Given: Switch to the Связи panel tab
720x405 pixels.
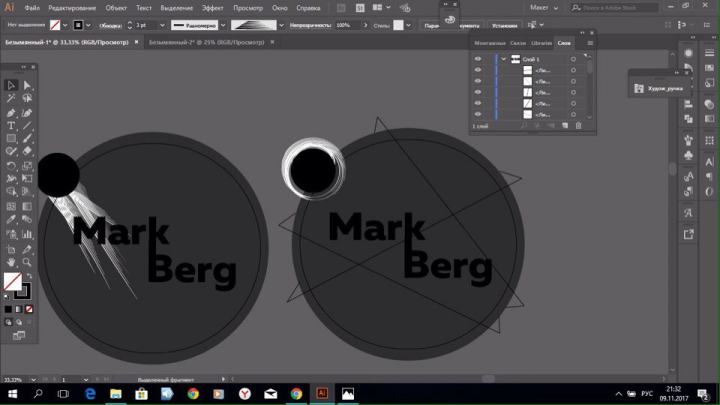Looking at the screenshot, I should point(518,43).
